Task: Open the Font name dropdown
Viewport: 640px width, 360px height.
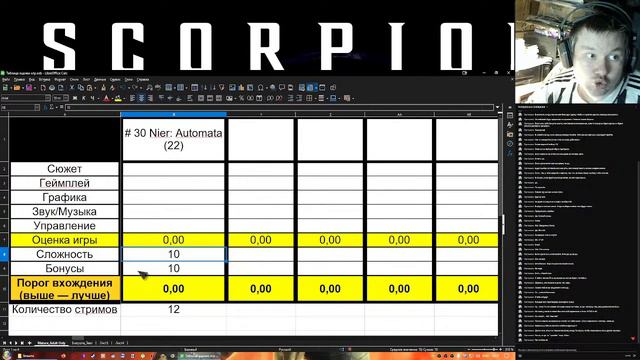Action: 47,98
